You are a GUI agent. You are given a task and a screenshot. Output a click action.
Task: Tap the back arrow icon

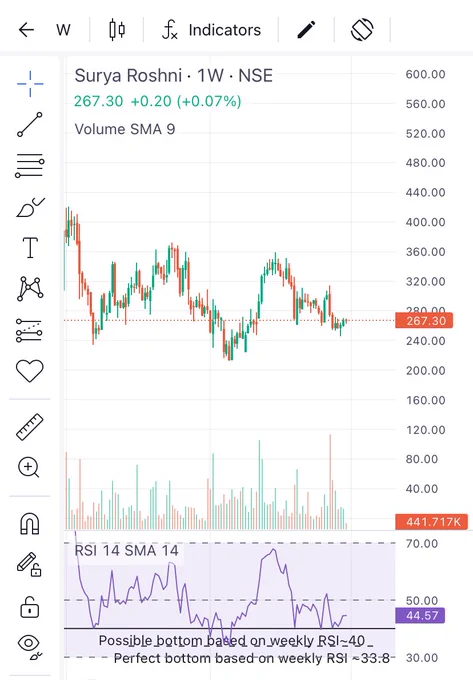pyautogui.click(x=26, y=30)
